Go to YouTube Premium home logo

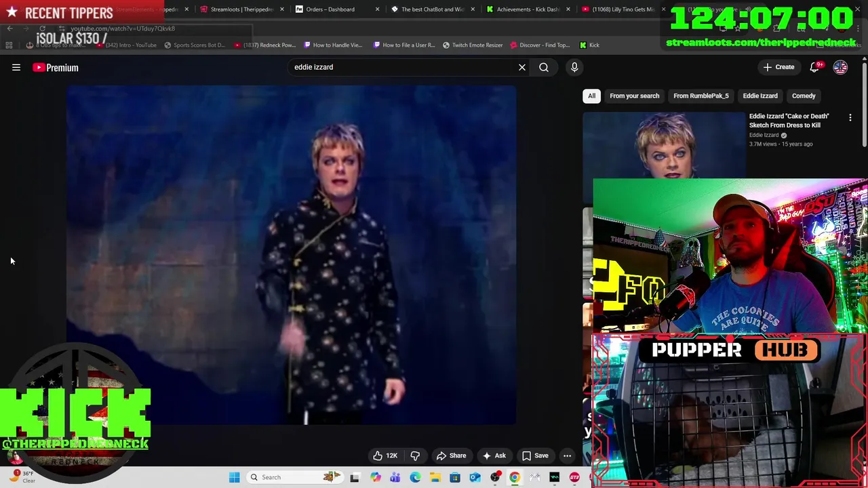(x=56, y=67)
